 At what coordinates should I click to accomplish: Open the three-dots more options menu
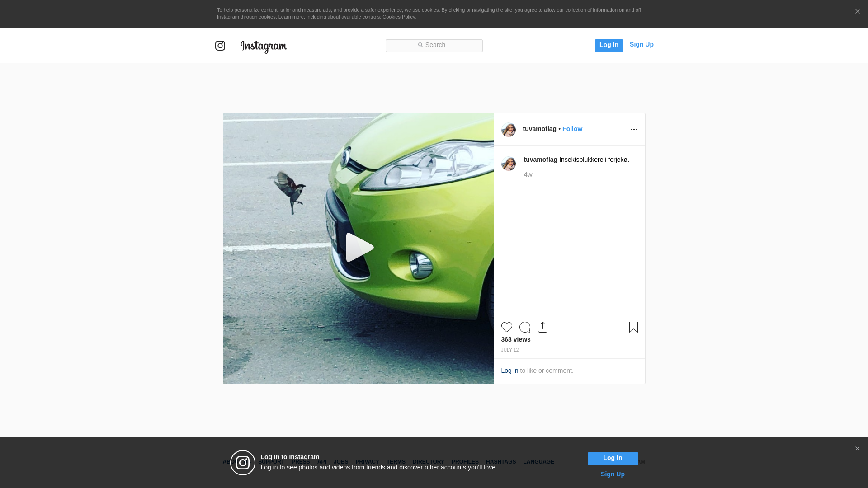pyautogui.click(x=634, y=130)
